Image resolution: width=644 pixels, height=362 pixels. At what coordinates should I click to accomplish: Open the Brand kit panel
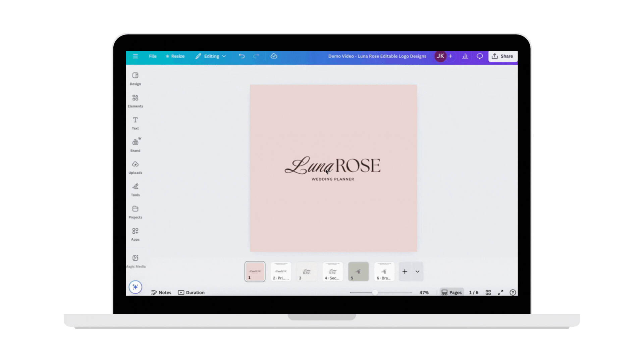(x=135, y=145)
